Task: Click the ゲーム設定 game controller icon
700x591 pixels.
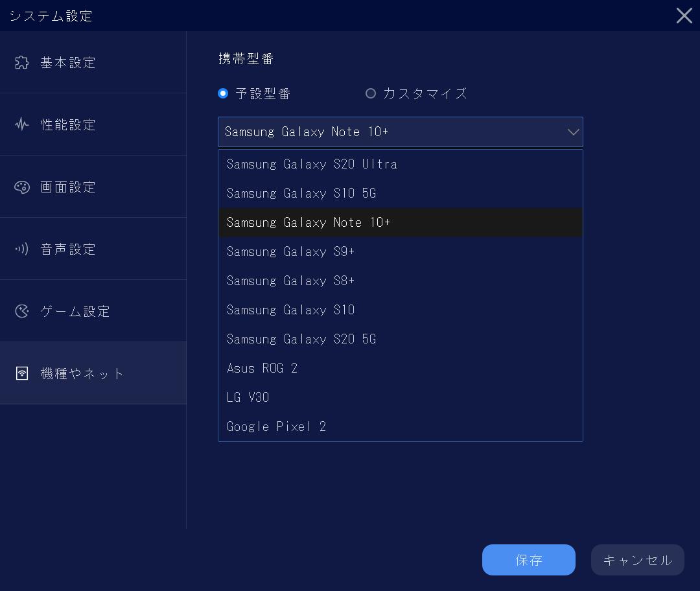Action: coord(22,311)
